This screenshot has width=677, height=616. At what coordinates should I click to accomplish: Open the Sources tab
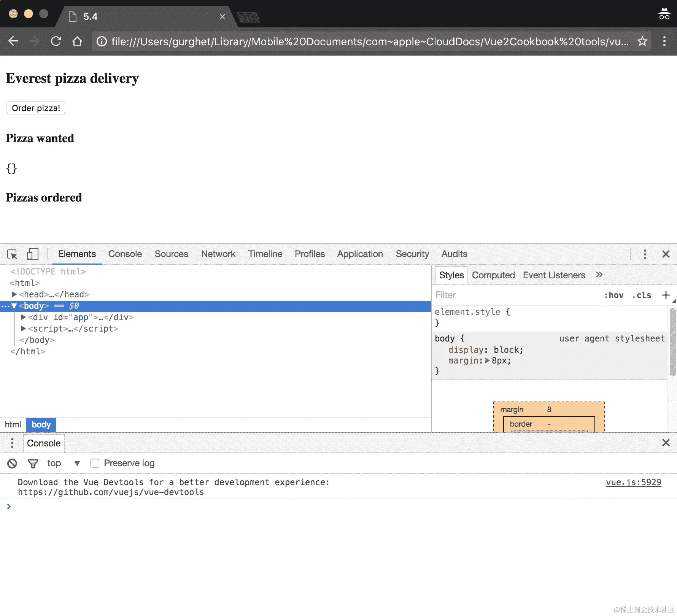click(172, 254)
